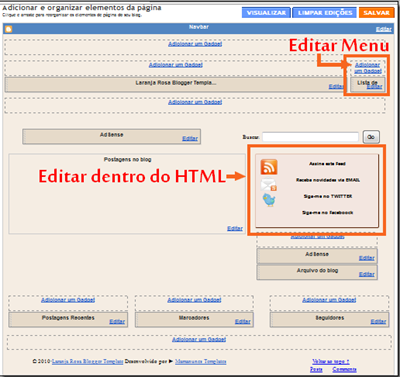Open the Mamanunes Templates footer link

coord(201,361)
